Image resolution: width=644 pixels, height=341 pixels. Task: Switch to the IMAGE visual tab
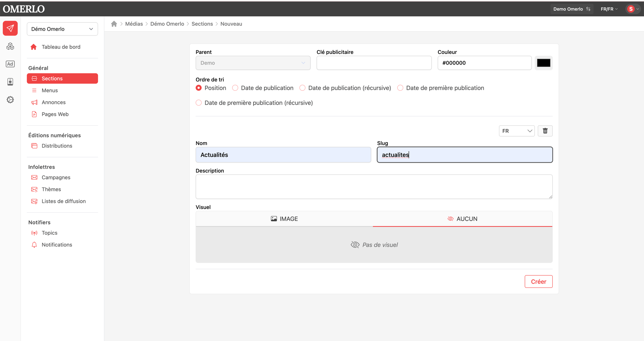pos(284,219)
